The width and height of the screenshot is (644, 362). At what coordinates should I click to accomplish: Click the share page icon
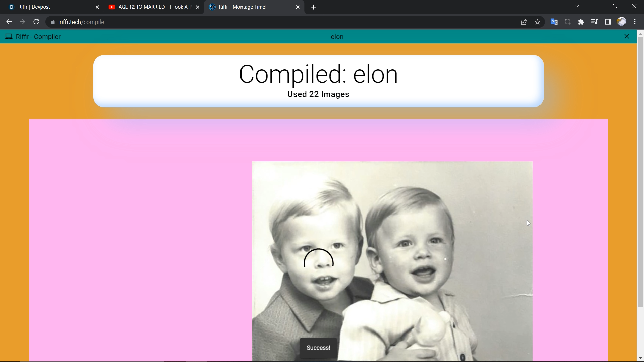(524, 22)
